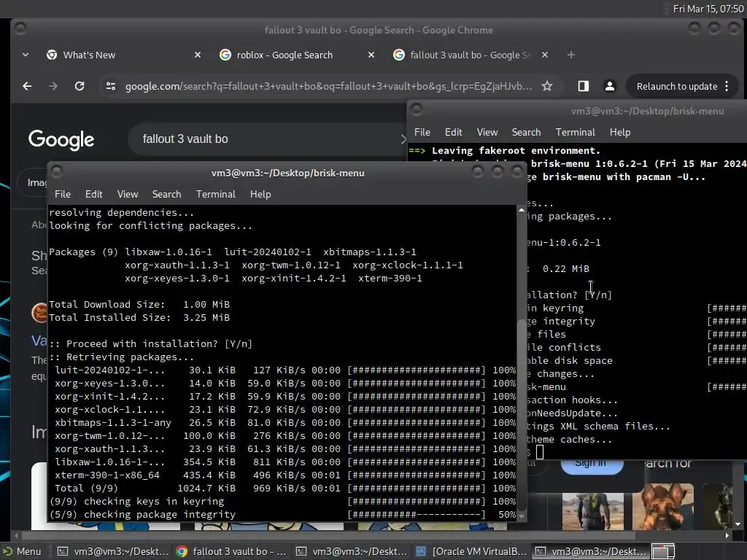Open Edit menu in back terminal window
This screenshot has width=747, height=560.
[454, 133]
